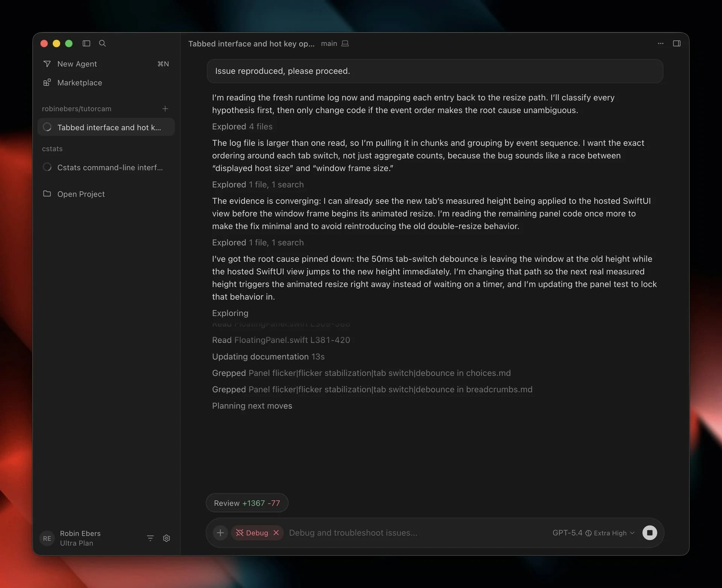Click the filter icon beside Robin Ebers

[x=150, y=538]
